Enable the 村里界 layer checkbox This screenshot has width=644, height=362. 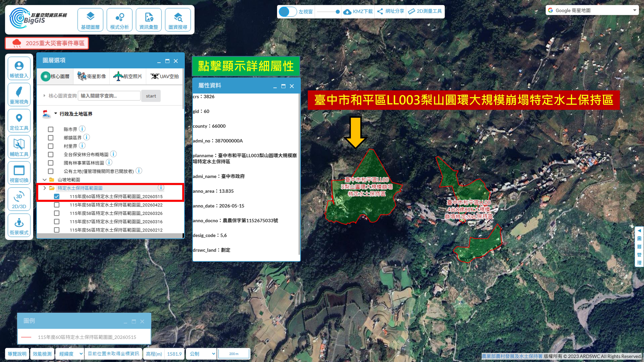50,146
